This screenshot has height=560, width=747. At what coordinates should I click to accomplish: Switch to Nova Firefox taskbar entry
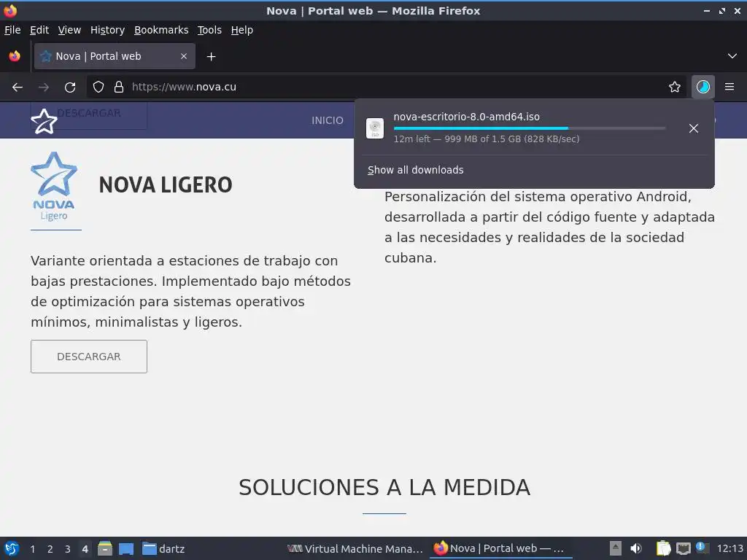(x=500, y=549)
